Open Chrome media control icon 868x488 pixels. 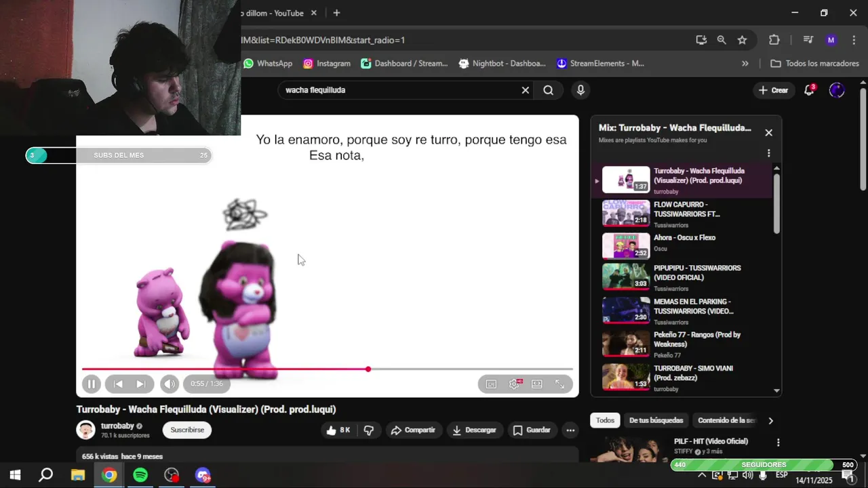tap(808, 40)
